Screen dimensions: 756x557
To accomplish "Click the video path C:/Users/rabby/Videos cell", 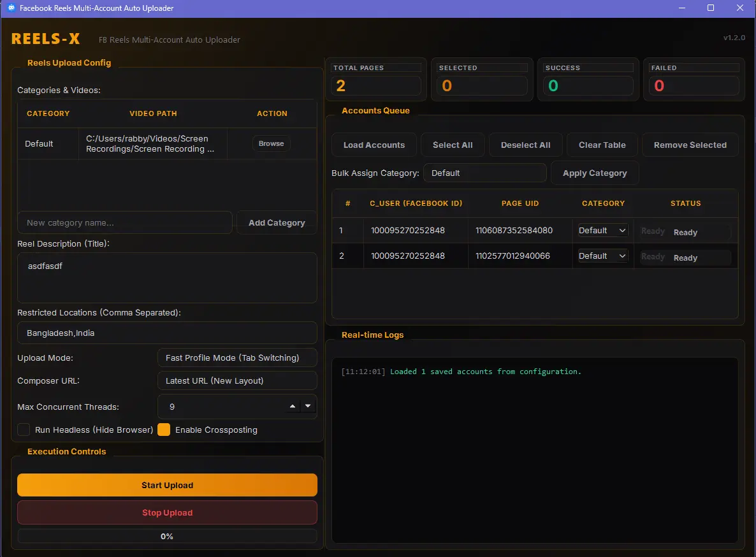I will coord(153,143).
